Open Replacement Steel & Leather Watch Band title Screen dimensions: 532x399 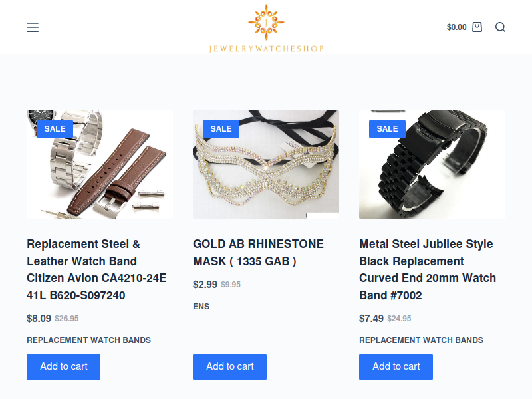point(96,270)
